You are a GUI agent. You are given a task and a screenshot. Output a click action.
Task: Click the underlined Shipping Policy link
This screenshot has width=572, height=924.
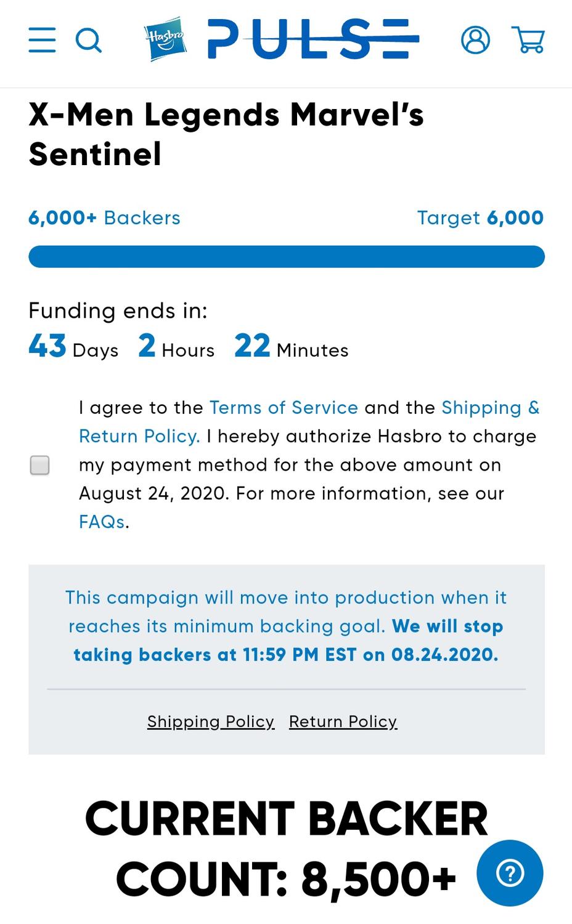(211, 721)
